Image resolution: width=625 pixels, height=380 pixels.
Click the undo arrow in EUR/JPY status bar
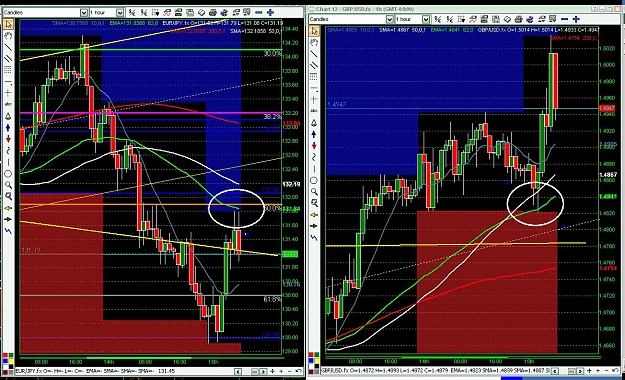298,371
